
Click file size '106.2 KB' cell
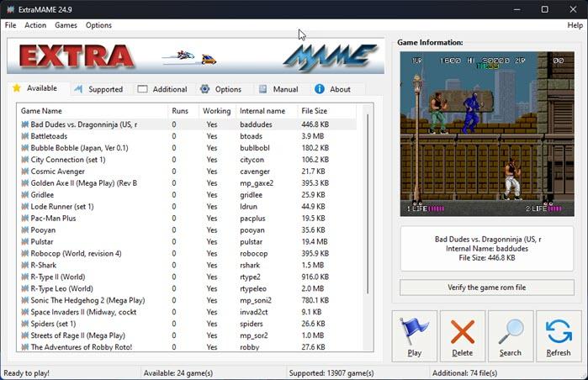pos(315,160)
